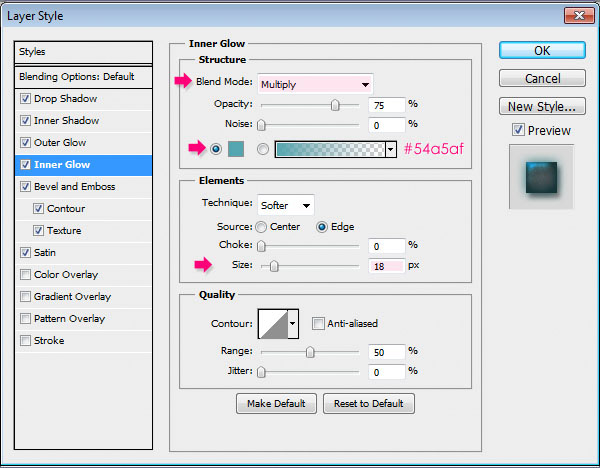Click the Noise value field
The height and width of the screenshot is (468, 600).
click(x=386, y=125)
